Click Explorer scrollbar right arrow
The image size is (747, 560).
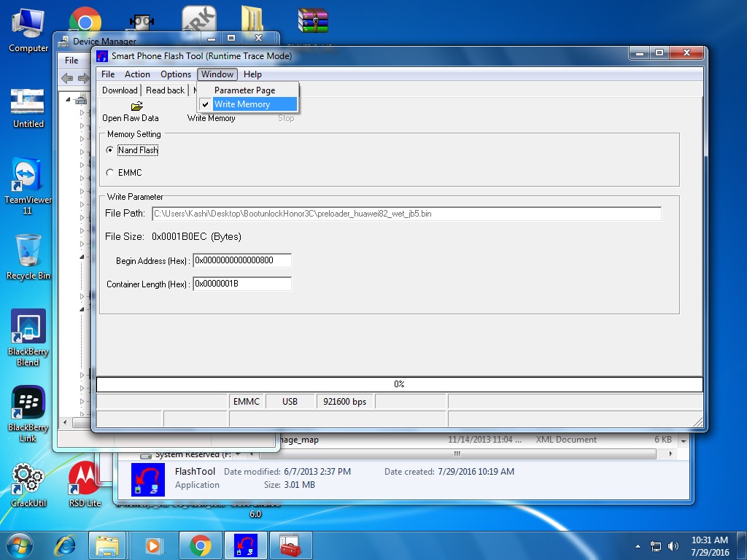pos(671,454)
